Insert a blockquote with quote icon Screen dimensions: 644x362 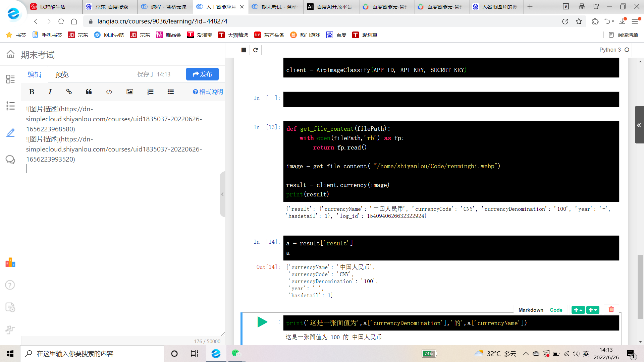[89, 92]
